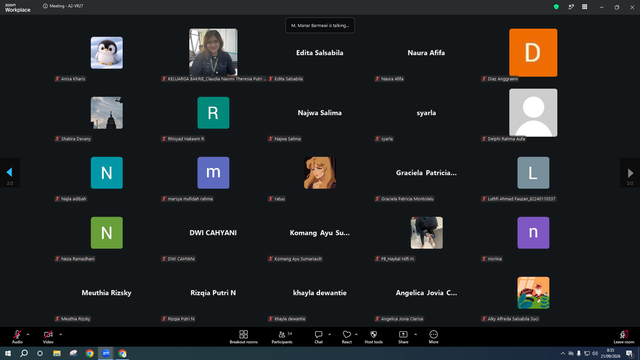Go to the next gallery page with the right arrow
This screenshot has height=360, width=640.
[x=630, y=173]
